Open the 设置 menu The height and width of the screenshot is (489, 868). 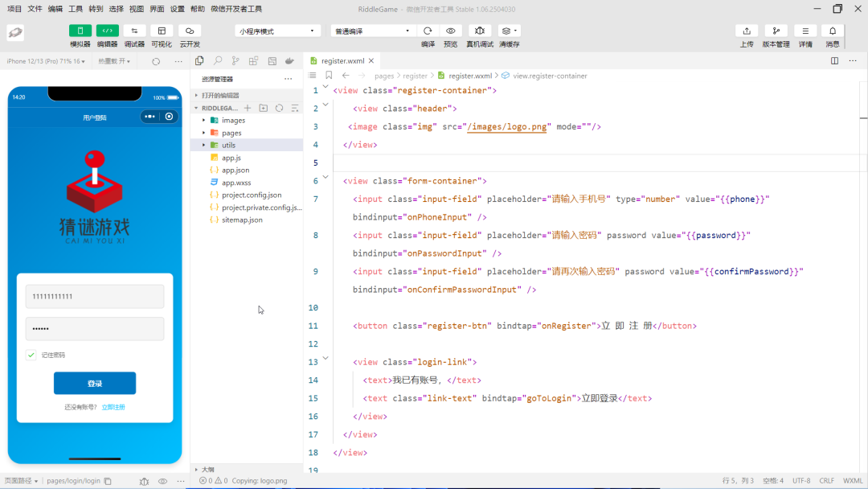tap(177, 9)
